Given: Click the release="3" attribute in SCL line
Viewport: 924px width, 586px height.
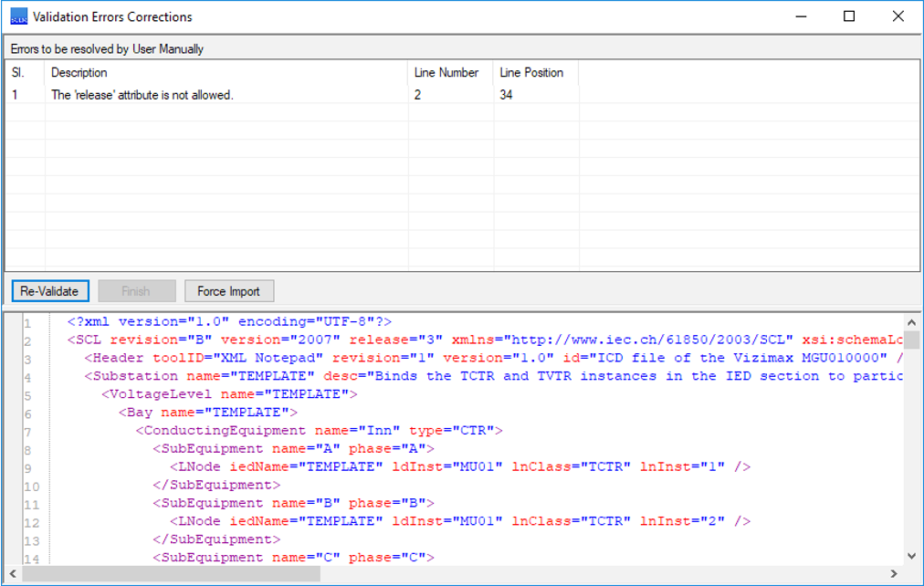Looking at the screenshot, I should click(395, 340).
